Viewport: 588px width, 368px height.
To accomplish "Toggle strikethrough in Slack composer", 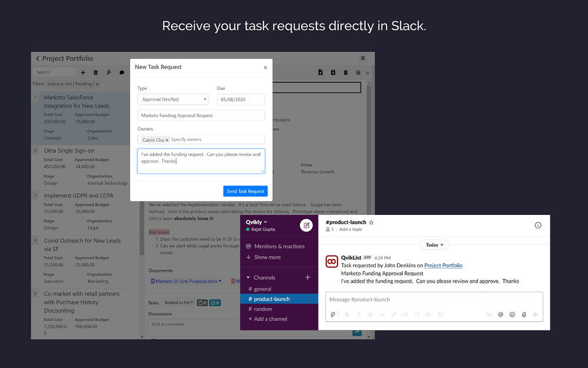I will [x=370, y=314].
